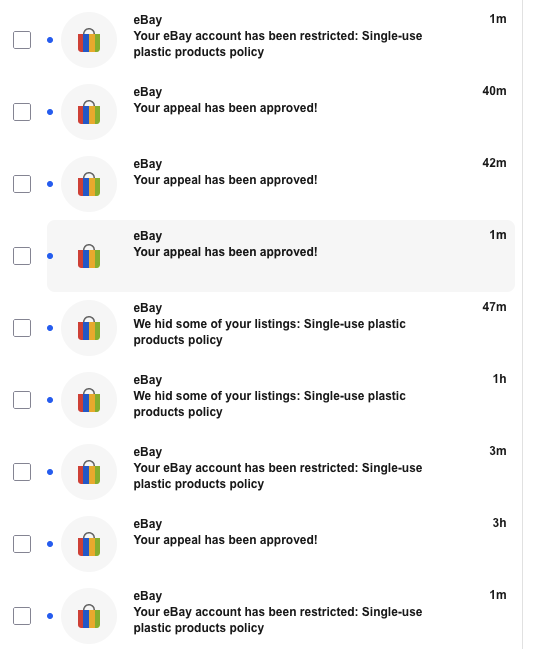Open 47m 'We hid some of your listings' message
536x649 pixels.
point(281,328)
